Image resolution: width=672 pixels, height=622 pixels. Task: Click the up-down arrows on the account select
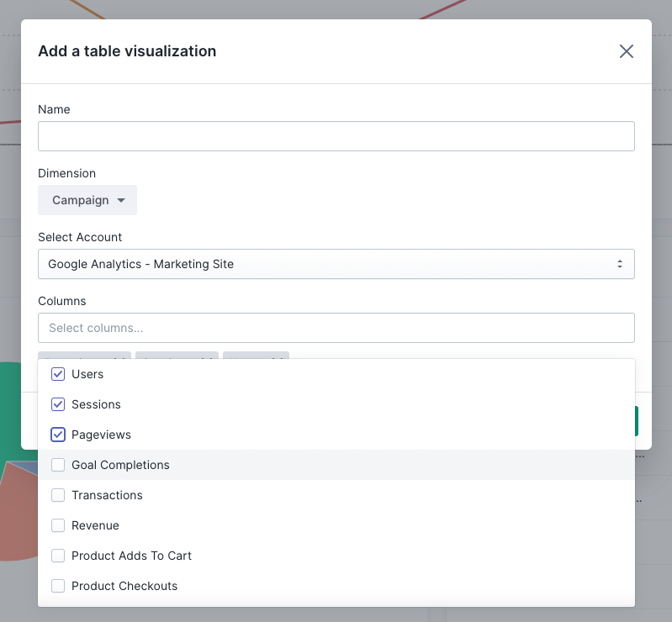[x=620, y=264]
